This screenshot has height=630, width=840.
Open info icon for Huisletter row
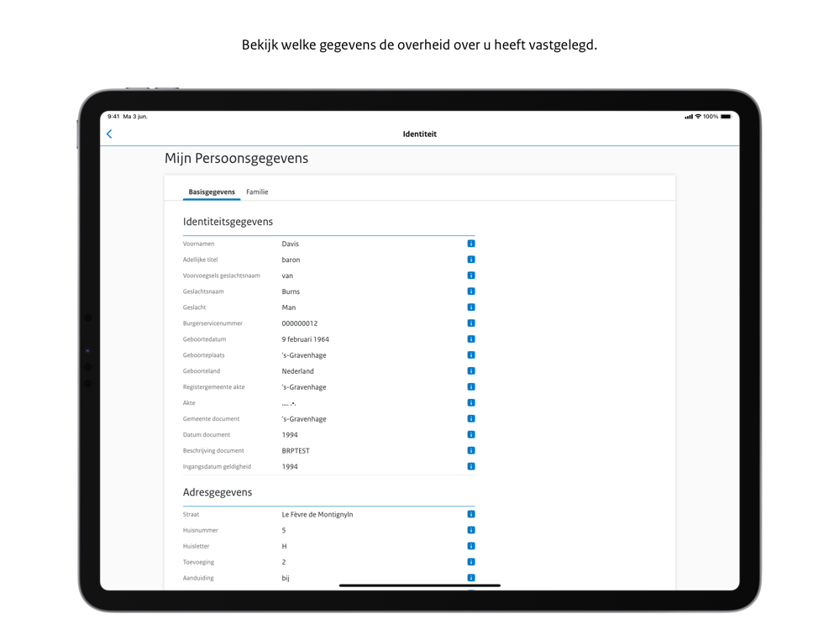tap(471, 546)
